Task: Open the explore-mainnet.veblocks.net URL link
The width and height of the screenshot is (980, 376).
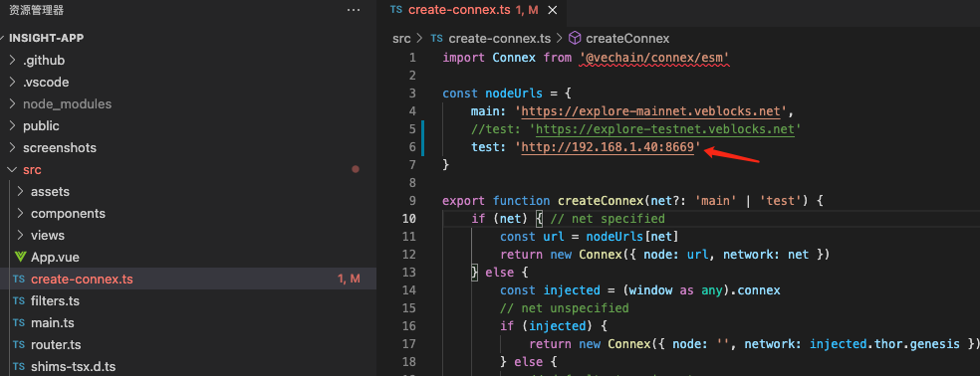Action: point(651,111)
